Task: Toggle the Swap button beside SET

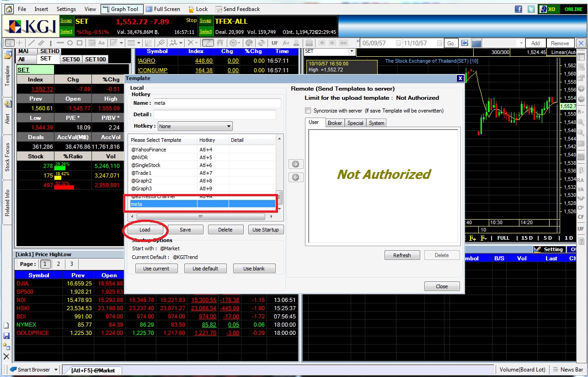Action: tap(66, 20)
